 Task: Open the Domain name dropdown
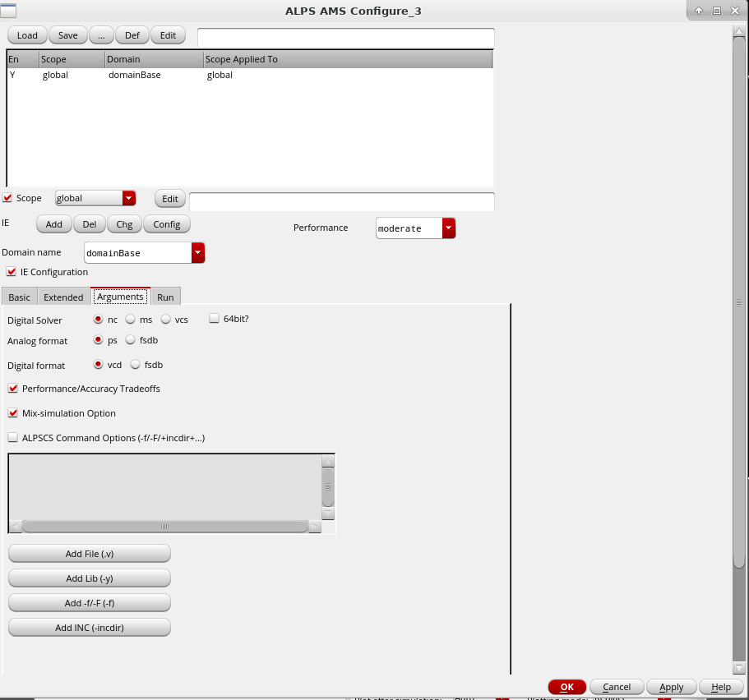tap(197, 253)
